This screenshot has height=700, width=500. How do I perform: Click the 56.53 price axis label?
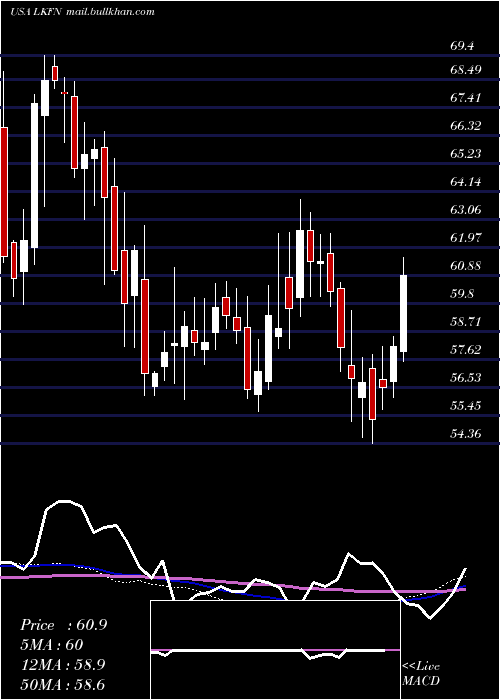[466, 378]
